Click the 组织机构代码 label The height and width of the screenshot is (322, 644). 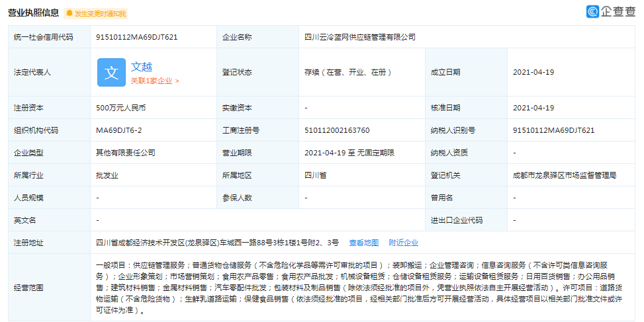pos(36,130)
